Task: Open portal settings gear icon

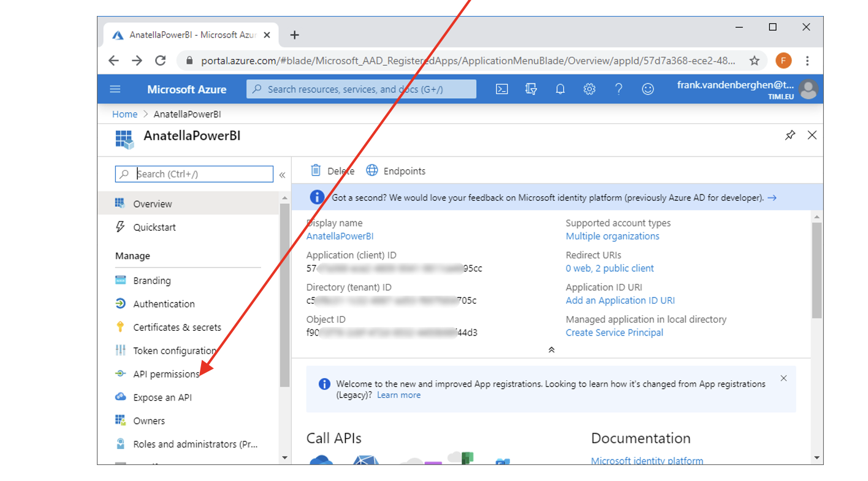Action: (x=589, y=89)
